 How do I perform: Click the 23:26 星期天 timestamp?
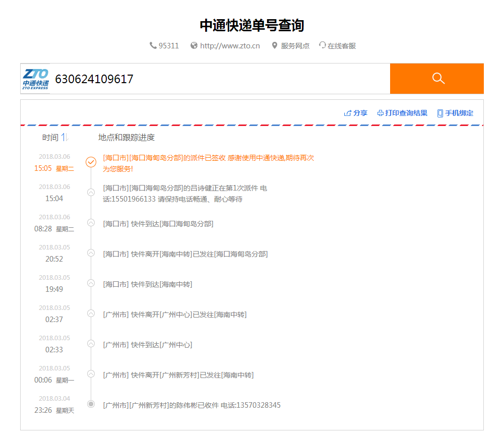coord(54,410)
